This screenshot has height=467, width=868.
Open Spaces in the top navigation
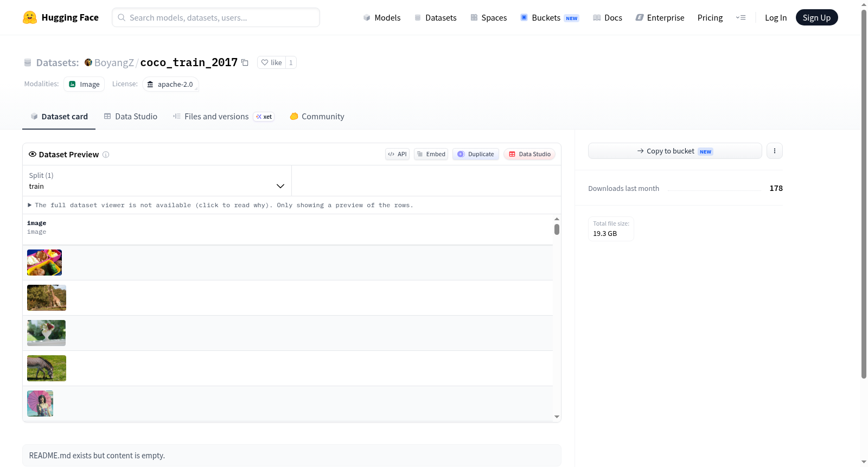pyautogui.click(x=489, y=17)
